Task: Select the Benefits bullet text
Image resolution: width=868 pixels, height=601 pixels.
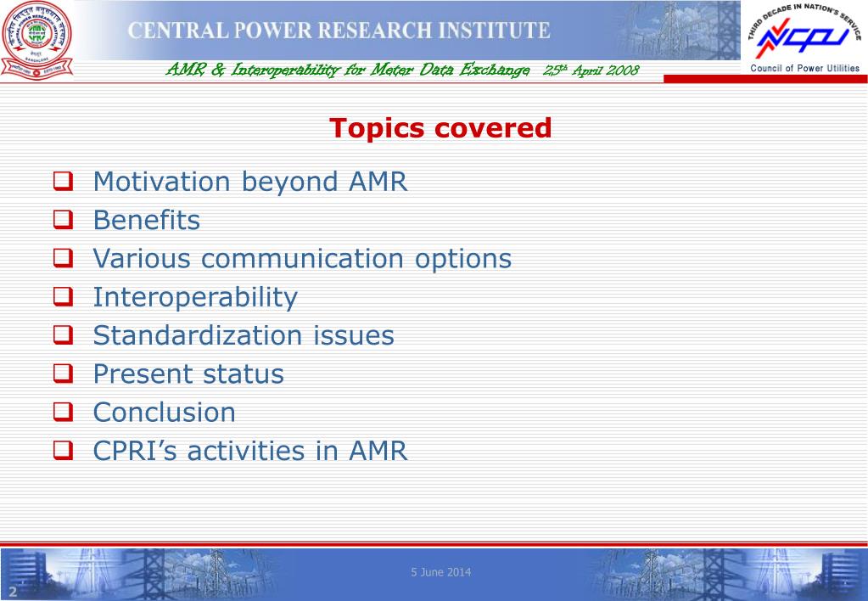Action: click(x=147, y=220)
